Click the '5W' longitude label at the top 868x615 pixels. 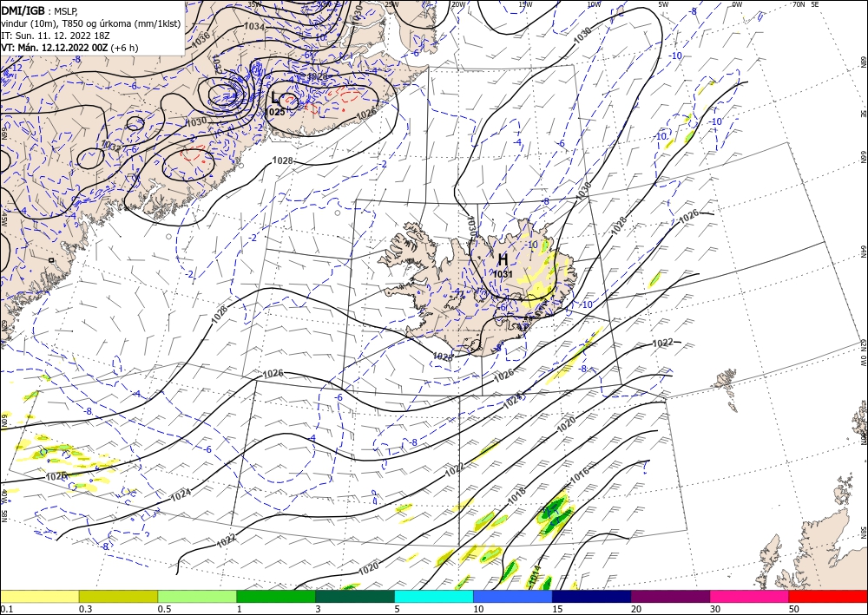[664, 4]
